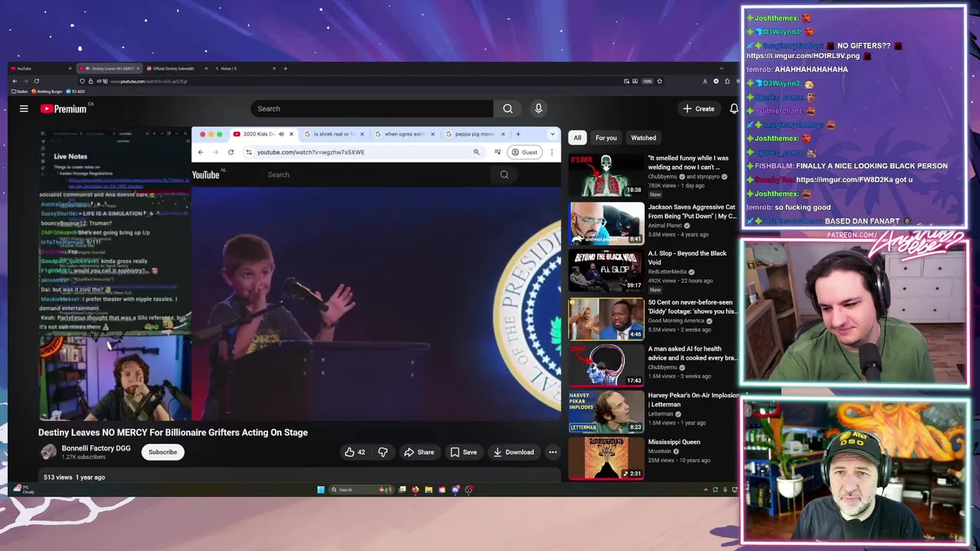Open downloads in outer browser toolbar

[705, 81]
